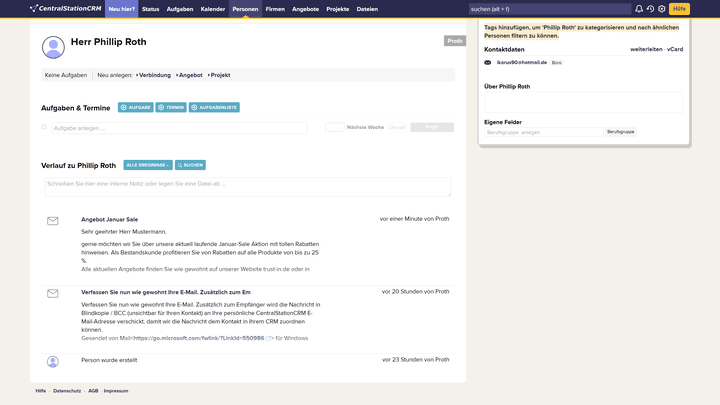Switch to the Kalender tab

213,9
